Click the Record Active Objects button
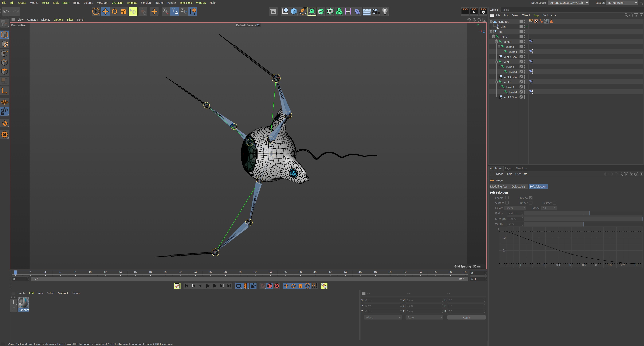 (263, 286)
